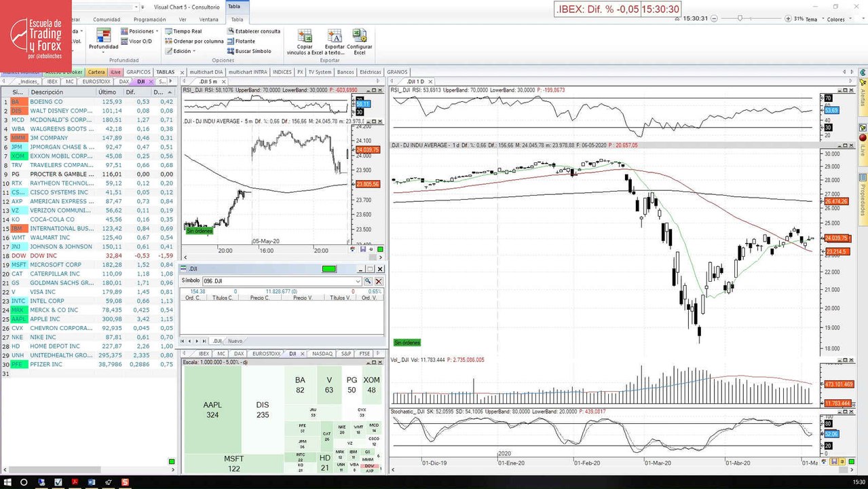
Task: Click Copiar vínculos a Excel
Action: (x=305, y=42)
